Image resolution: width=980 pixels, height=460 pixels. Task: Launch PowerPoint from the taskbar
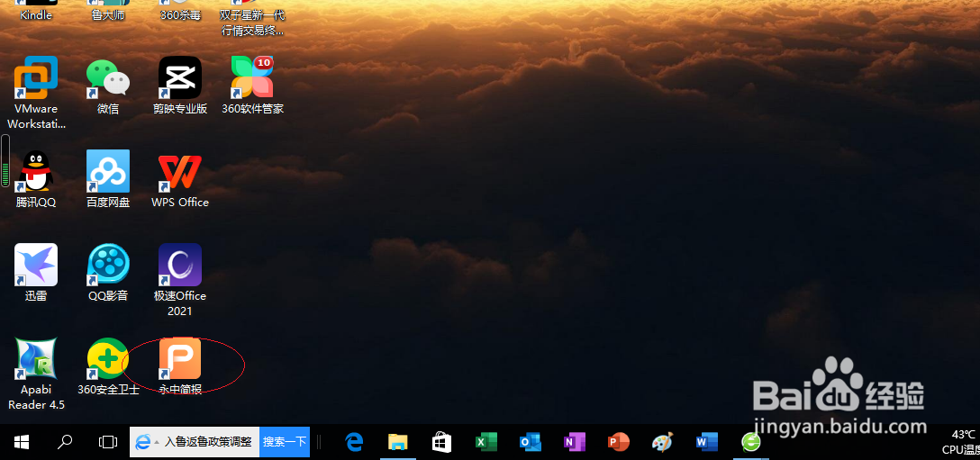pyautogui.click(x=618, y=442)
